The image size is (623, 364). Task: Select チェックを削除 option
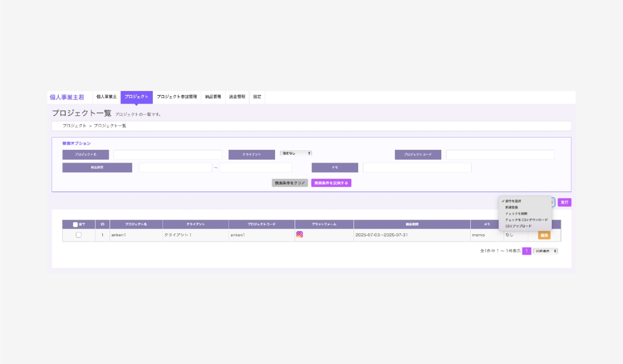point(516,213)
